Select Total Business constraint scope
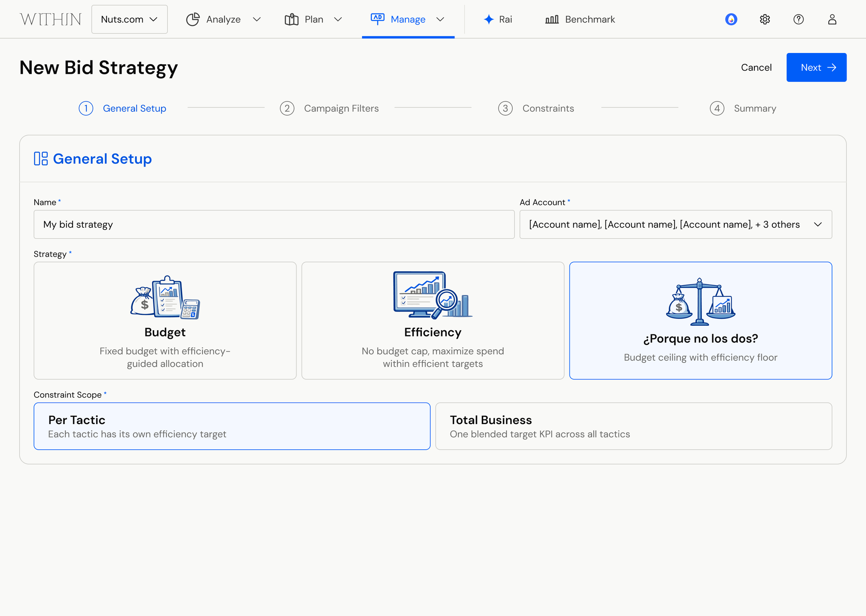 pyautogui.click(x=634, y=426)
